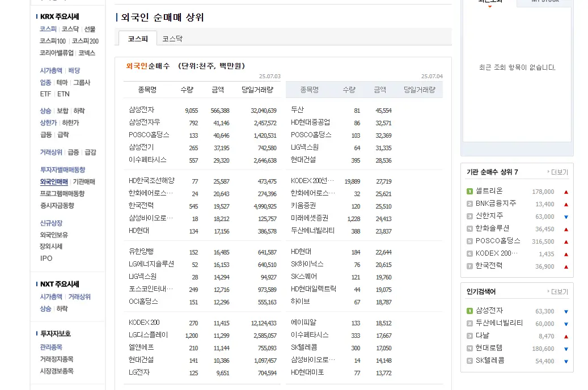
Task: Open 배당 link in sidebar
Action: pos(74,70)
